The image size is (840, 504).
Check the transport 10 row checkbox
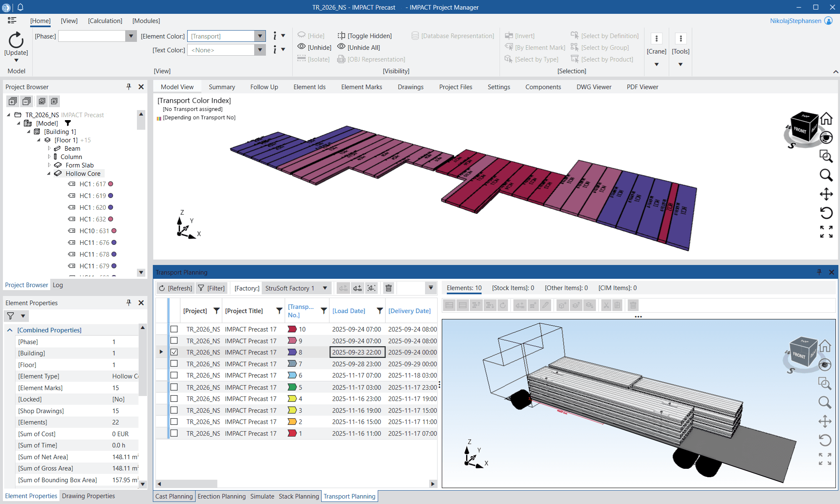coord(174,329)
